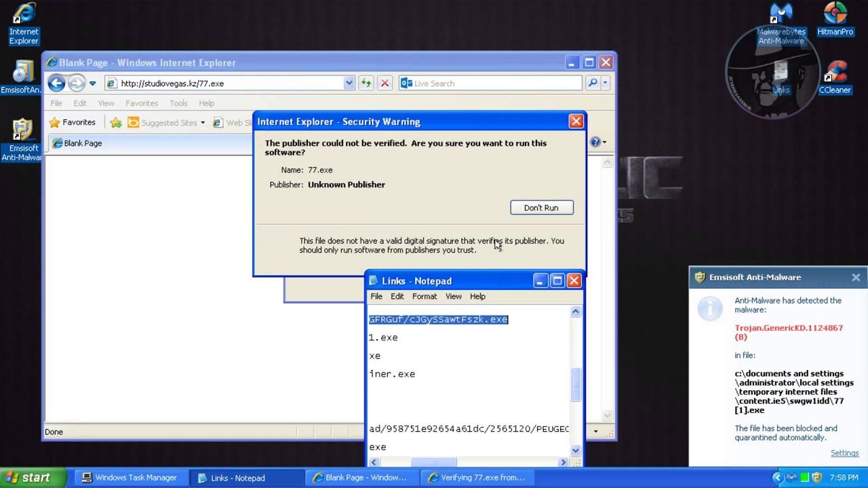Click the Don't Run button

[x=541, y=207]
